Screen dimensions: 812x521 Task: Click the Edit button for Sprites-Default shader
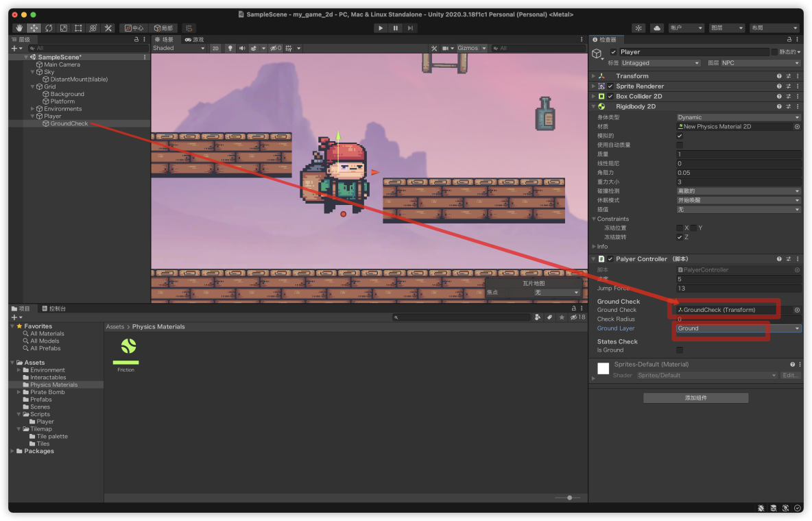[790, 376]
